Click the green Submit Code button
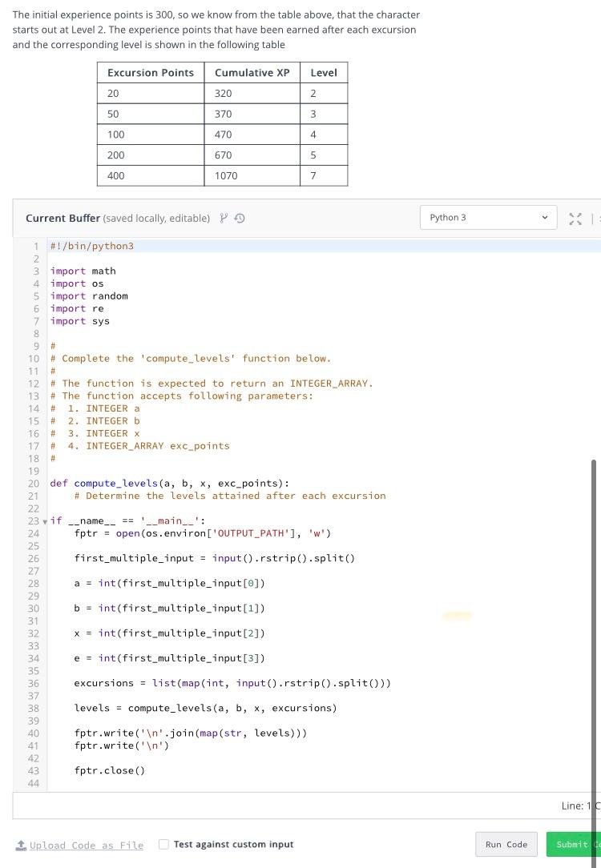 (x=574, y=844)
